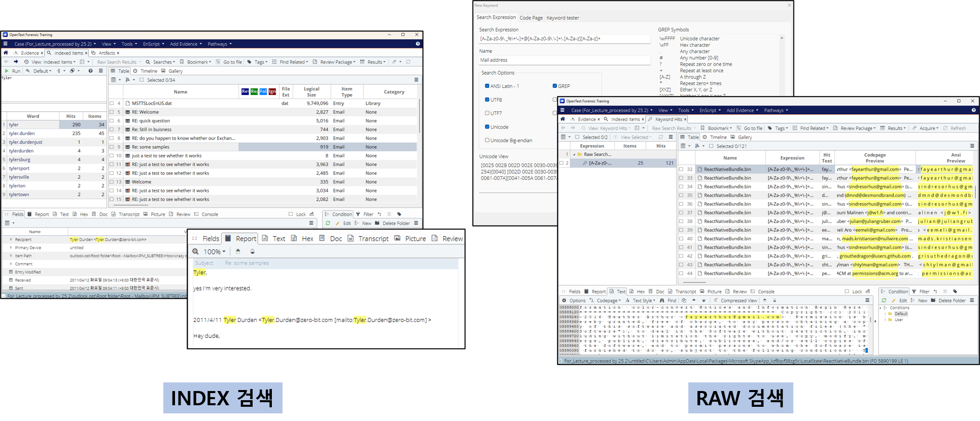Screen dimensions: 980x421
Task: Click the forward arrow in the Indexed Items window toolbar
Action: point(16,62)
